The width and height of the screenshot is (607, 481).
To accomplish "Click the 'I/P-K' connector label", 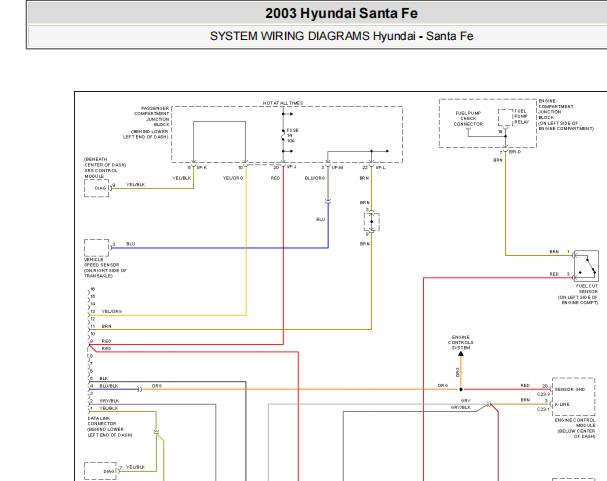I will (x=202, y=168).
